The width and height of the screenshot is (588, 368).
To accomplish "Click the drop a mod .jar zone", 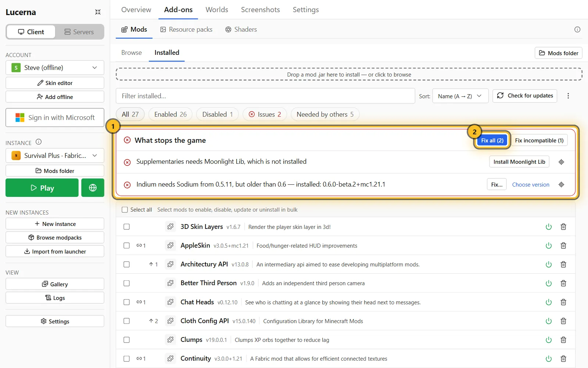I will click(349, 74).
